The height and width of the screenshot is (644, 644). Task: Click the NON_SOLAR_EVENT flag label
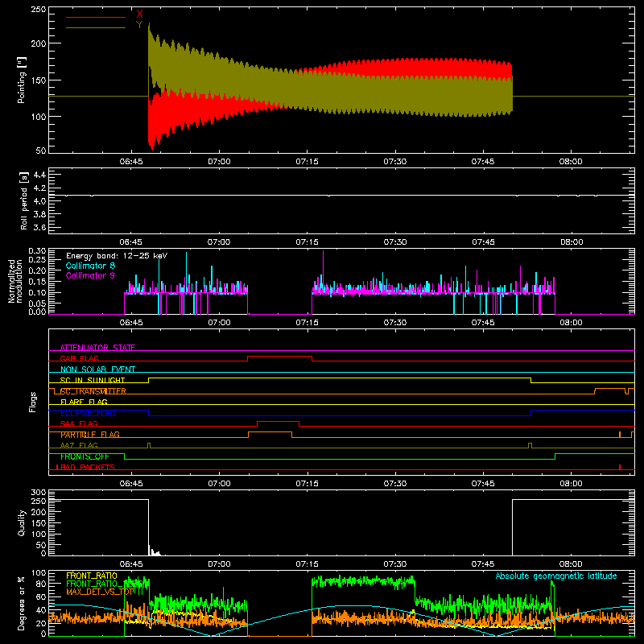[97, 369]
